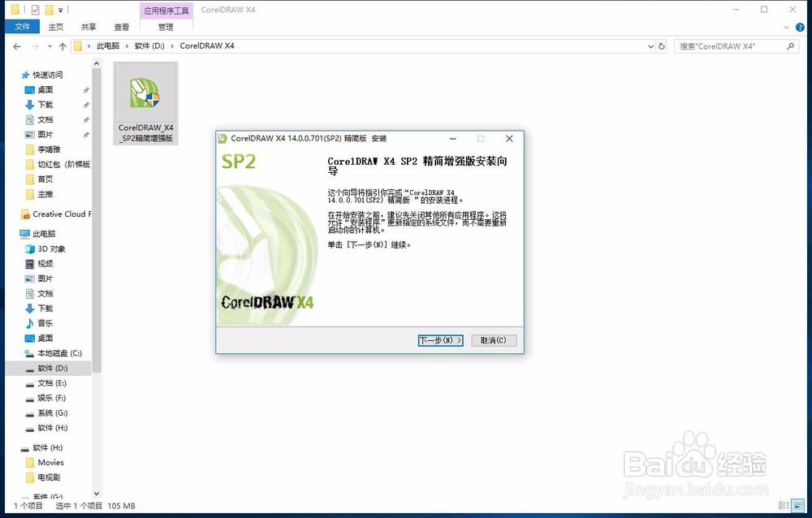This screenshot has height=518, width=812.
Task: Open 娱乐 (F:) drive
Action: coord(52,398)
